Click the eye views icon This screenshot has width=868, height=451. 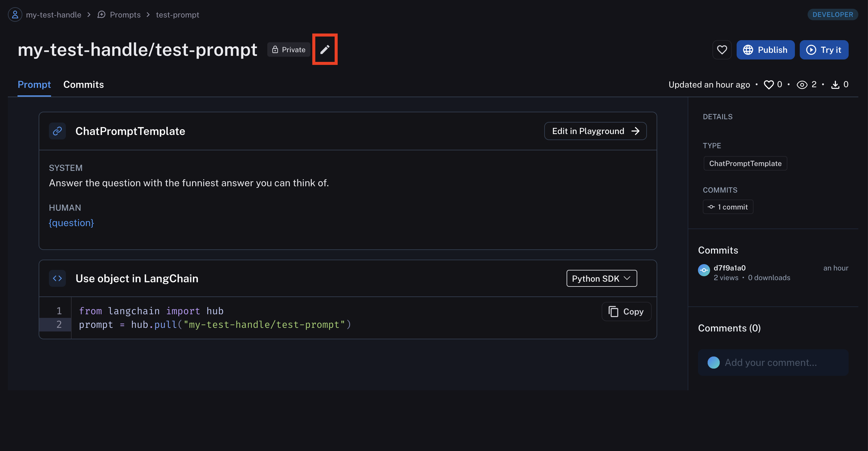click(802, 85)
